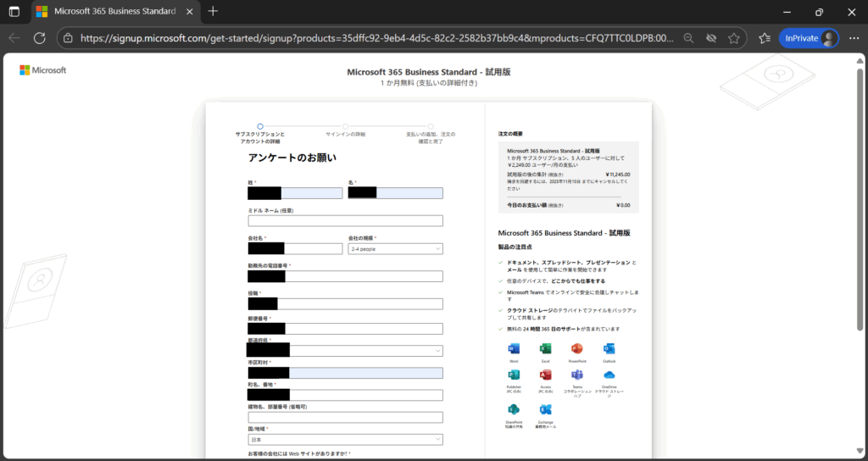Click the ¥11,245.00 amount
868x461 pixels.
point(618,175)
